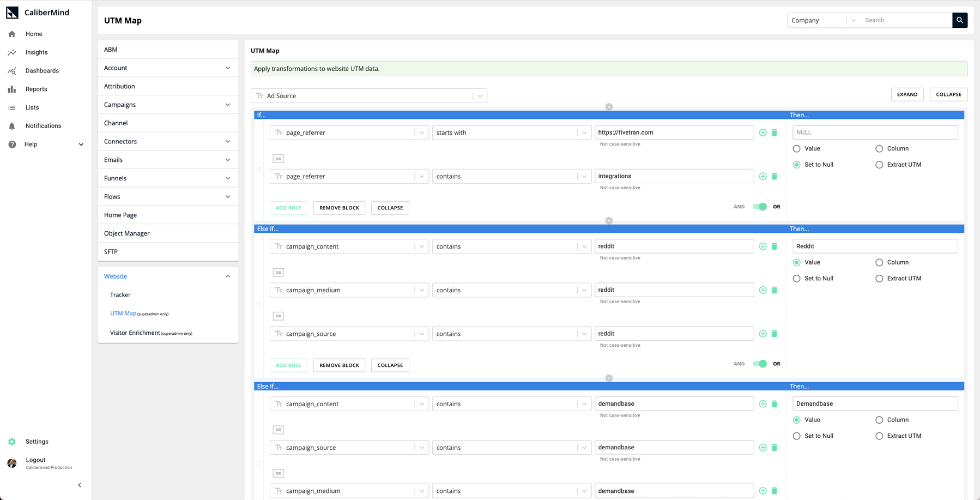Click ADD RULE in first If block

288,208
